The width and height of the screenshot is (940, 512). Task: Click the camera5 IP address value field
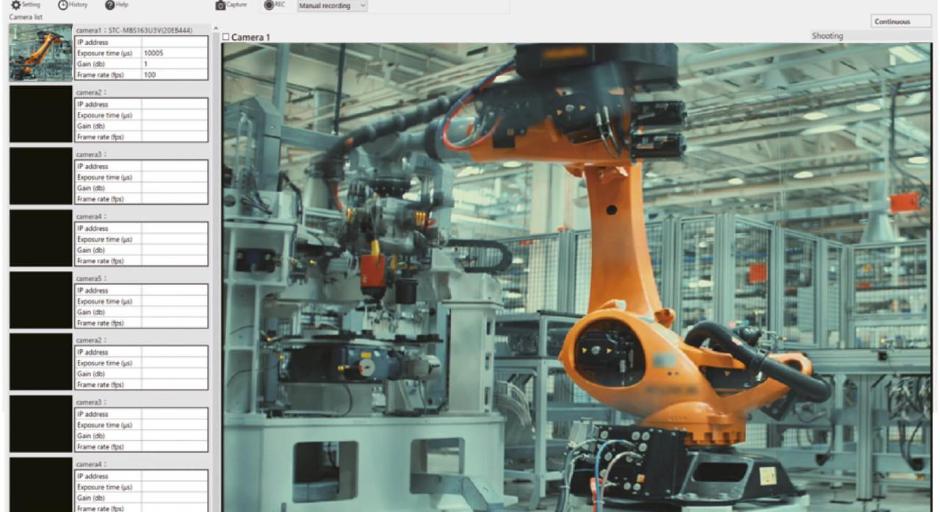(x=174, y=290)
